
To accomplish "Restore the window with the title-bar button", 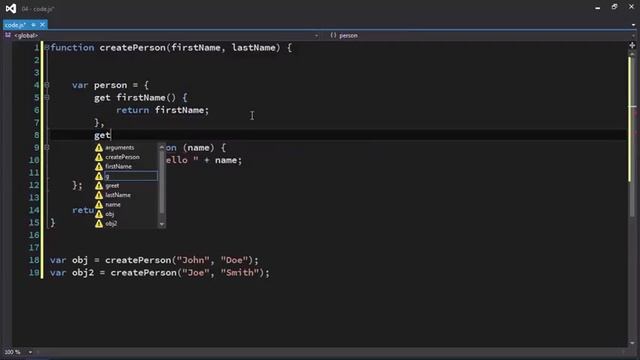I will 614,7.
